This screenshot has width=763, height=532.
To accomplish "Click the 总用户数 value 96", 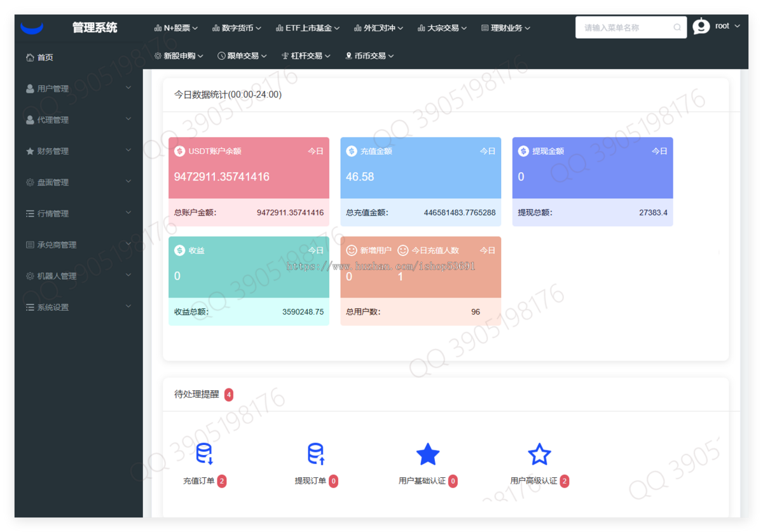I will point(476,312).
